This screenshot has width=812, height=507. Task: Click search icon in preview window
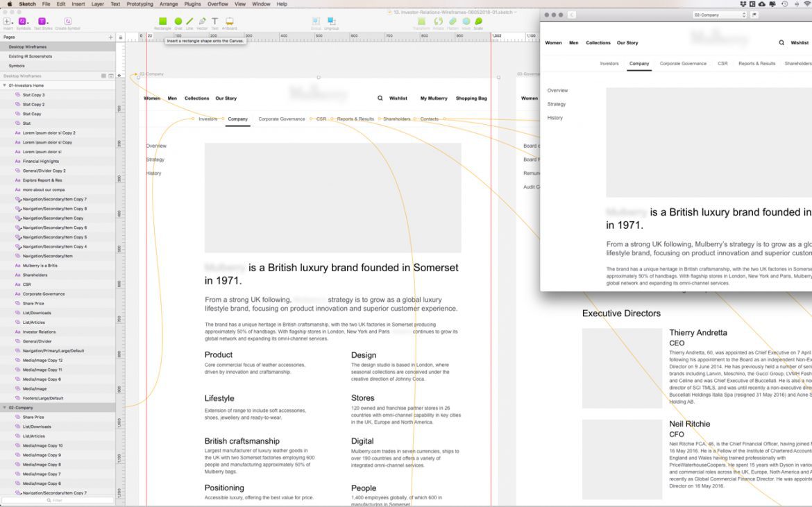coord(781,42)
